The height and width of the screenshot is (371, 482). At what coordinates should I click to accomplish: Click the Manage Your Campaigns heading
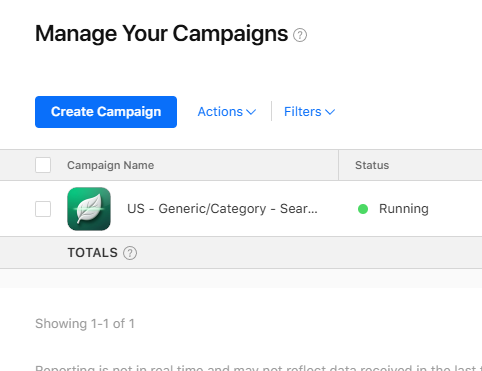click(x=161, y=34)
